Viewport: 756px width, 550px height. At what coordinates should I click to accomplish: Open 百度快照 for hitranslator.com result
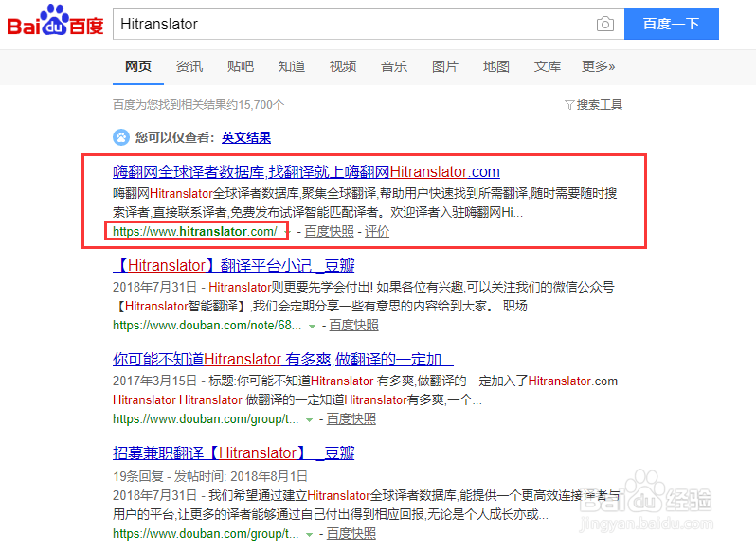click(330, 232)
